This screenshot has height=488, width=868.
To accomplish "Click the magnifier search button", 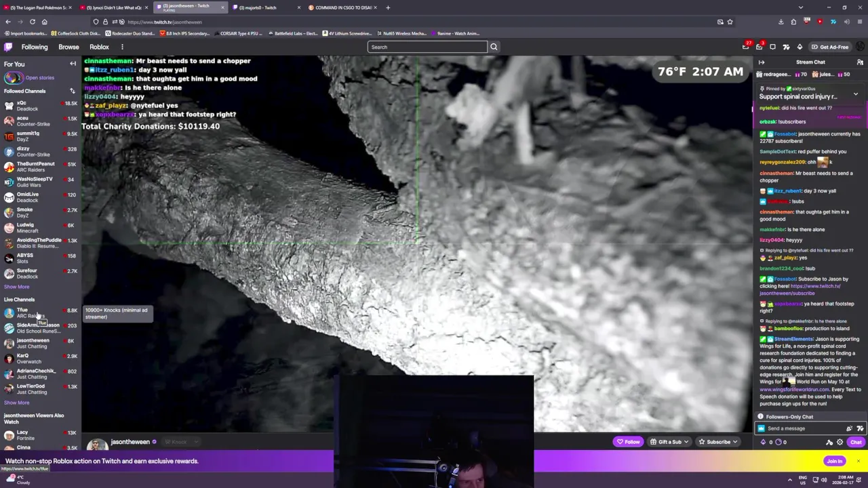I will point(494,47).
